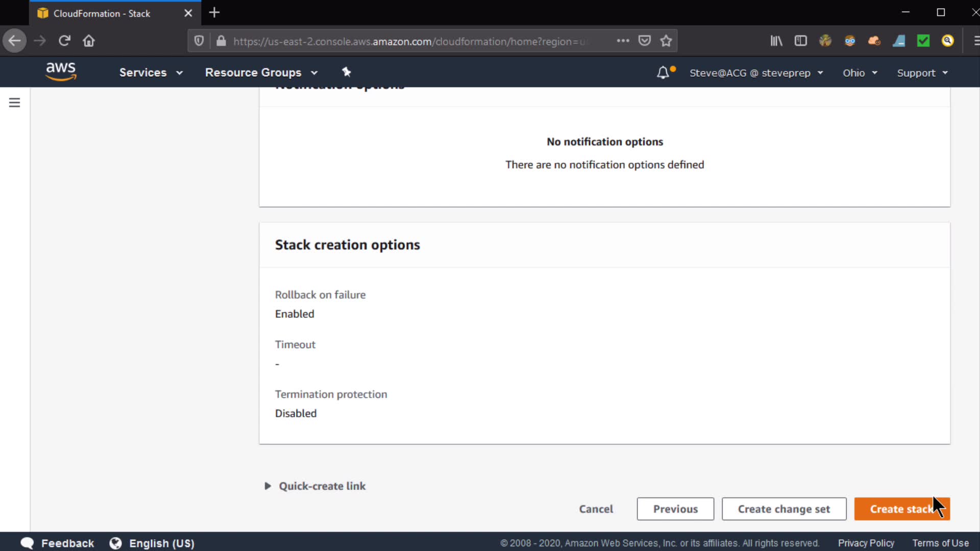Viewport: 980px width, 551px height.
Task: Open page actions three-dot menu
Action: pos(623,41)
